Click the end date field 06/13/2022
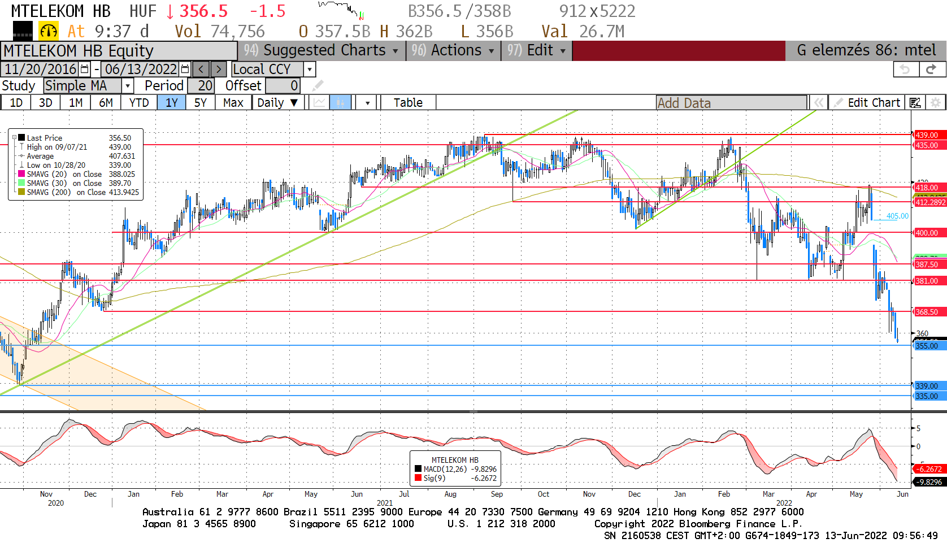The width and height of the screenshot is (947, 560). pyautogui.click(x=141, y=69)
